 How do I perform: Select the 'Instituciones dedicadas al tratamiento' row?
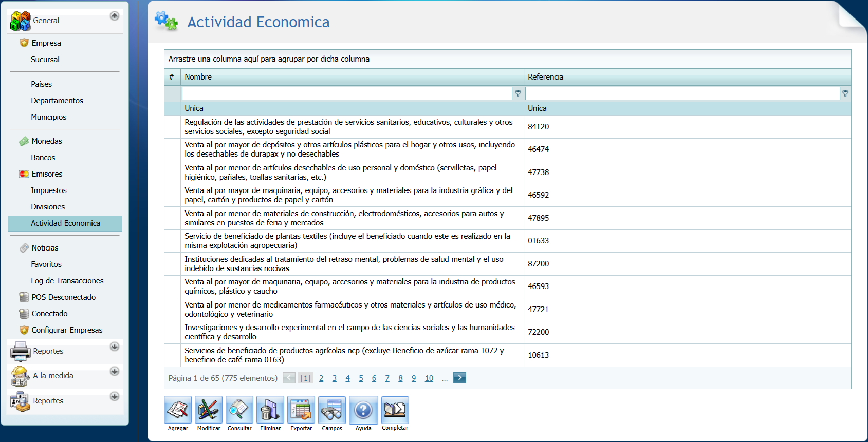(508, 264)
